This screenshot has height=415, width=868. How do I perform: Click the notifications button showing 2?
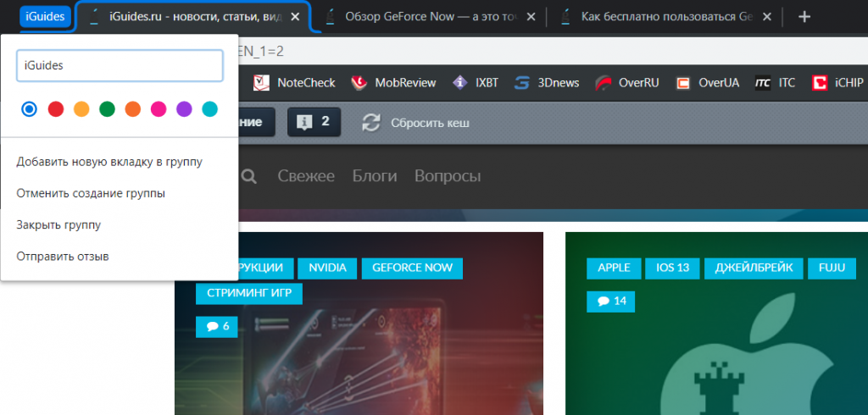(x=314, y=122)
